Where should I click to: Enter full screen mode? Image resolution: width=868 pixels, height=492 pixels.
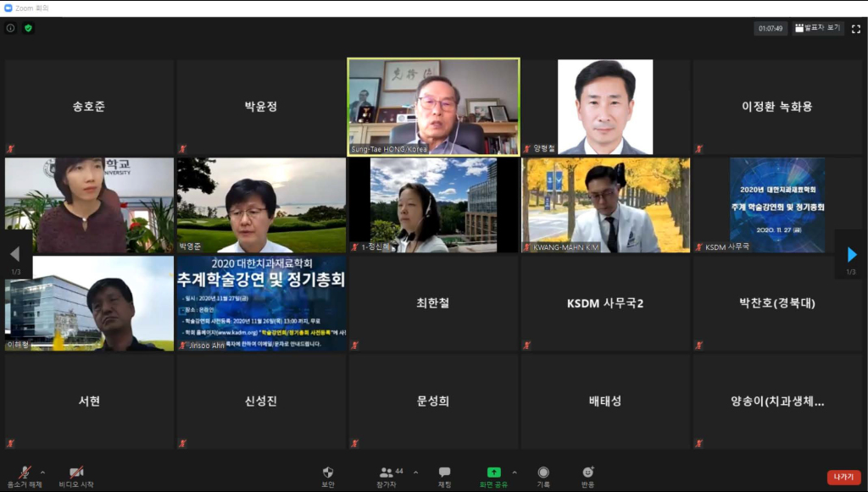[x=855, y=28]
